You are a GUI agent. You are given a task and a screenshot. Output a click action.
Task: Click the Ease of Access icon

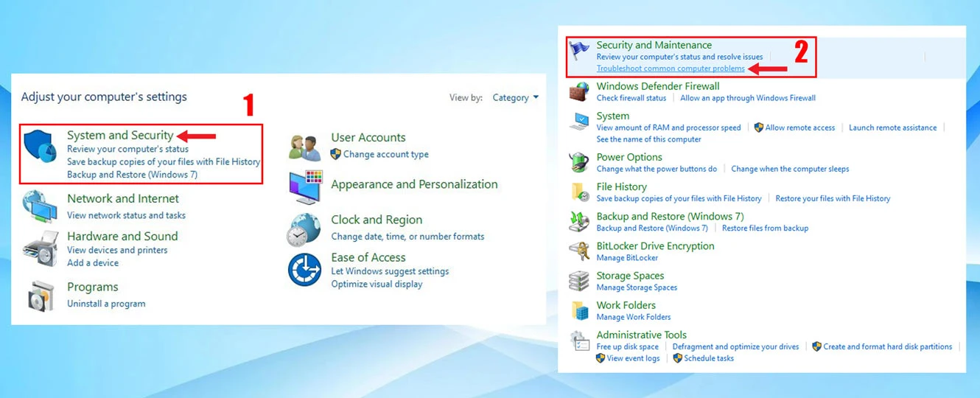click(x=304, y=270)
